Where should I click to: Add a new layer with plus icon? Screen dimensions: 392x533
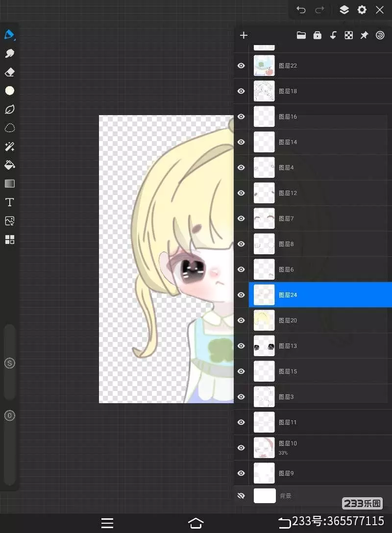click(x=244, y=35)
